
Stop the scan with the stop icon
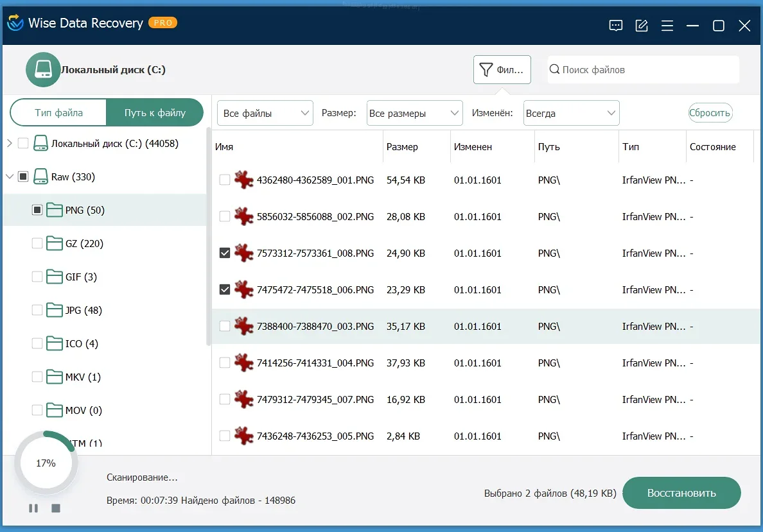(56, 508)
